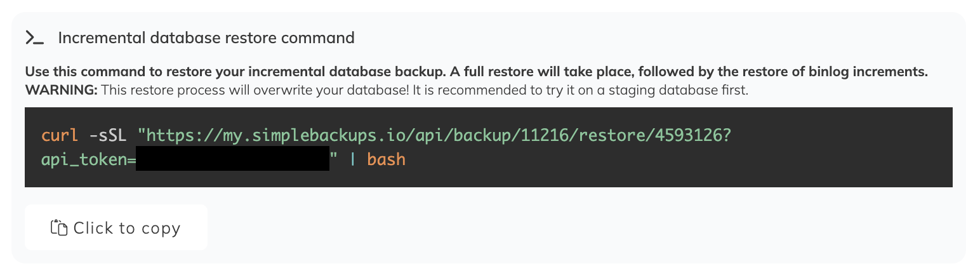This screenshot has width=980, height=273.
Task: Click the word "bash" in the command
Action: pos(386,159)
